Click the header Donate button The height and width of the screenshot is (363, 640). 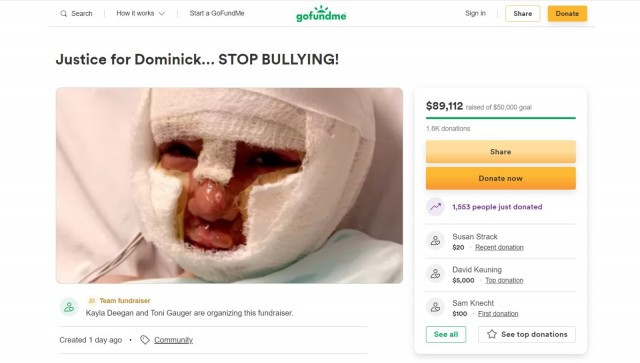pos(567,13)
